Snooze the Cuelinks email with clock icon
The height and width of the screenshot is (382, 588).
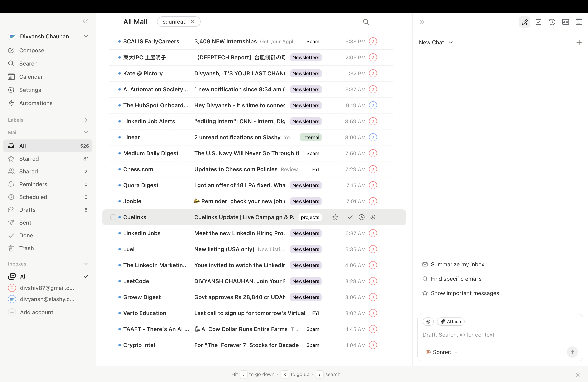[x=361, y=217]
